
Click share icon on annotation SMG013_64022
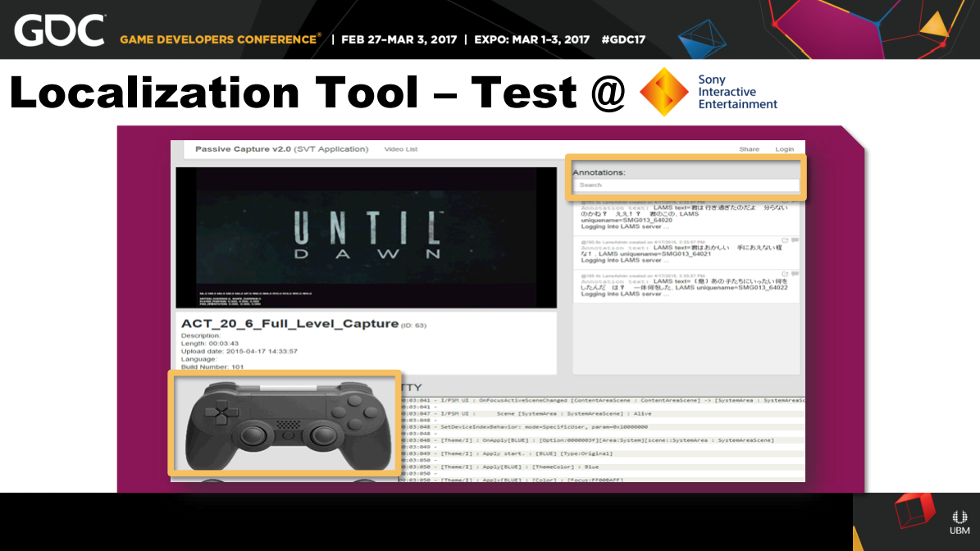click(x=785, y=274)
